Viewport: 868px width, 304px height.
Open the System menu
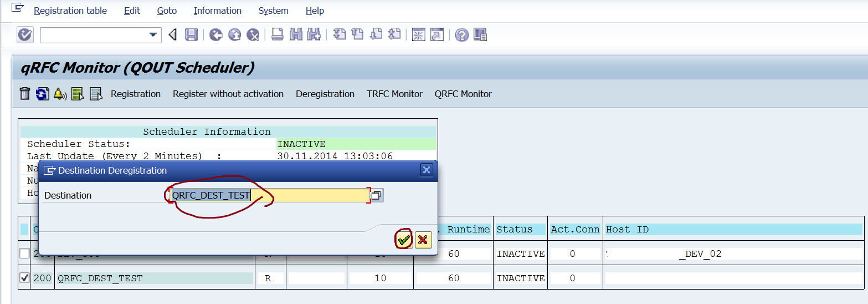click(x=273, y=11)
